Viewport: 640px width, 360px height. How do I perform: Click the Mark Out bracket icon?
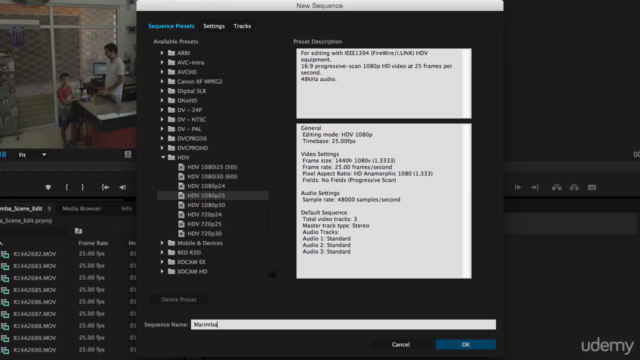coord(82,187)
